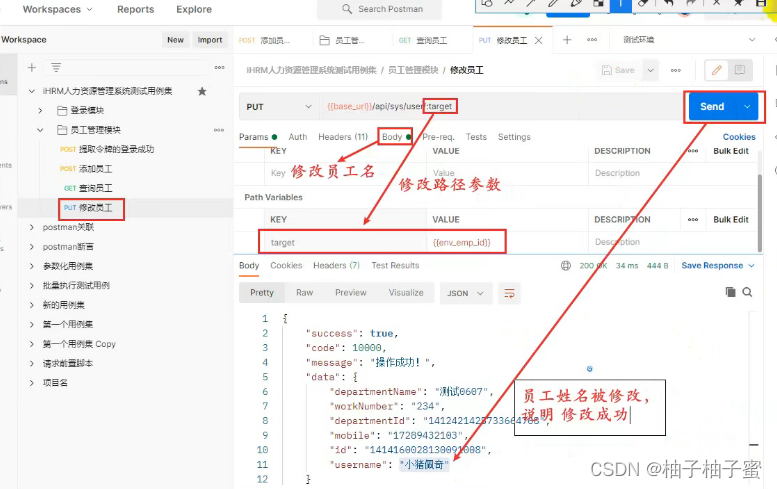Open the Pre-req. tab
777x489 pixels.
(438, 137)
